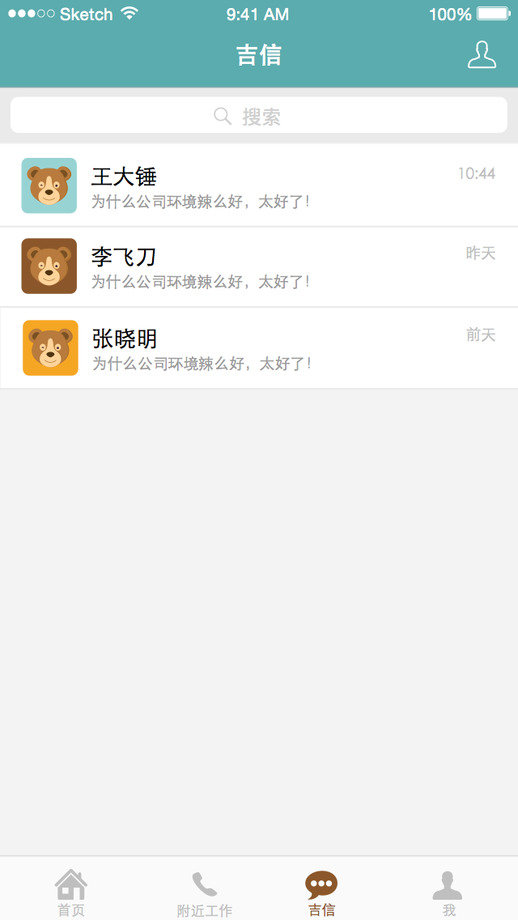518x920 pixels.
Task: Open contacts via profile icon in header
Action: pos(482,55)
